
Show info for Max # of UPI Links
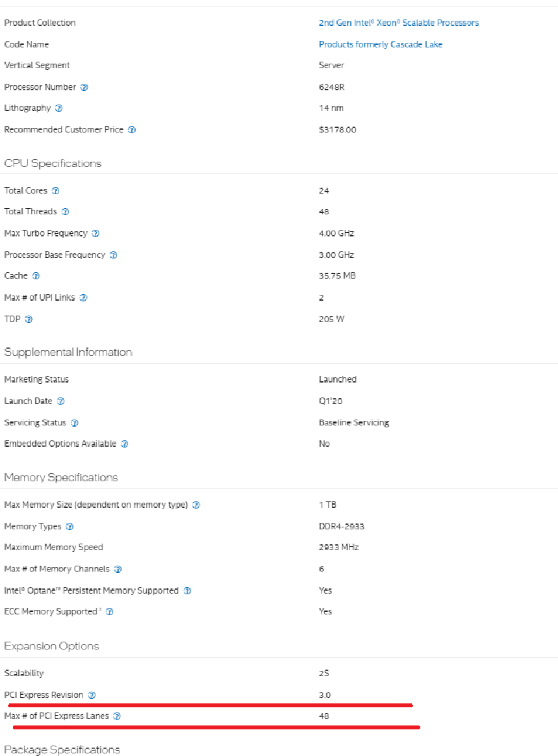[x=83, y=297]
